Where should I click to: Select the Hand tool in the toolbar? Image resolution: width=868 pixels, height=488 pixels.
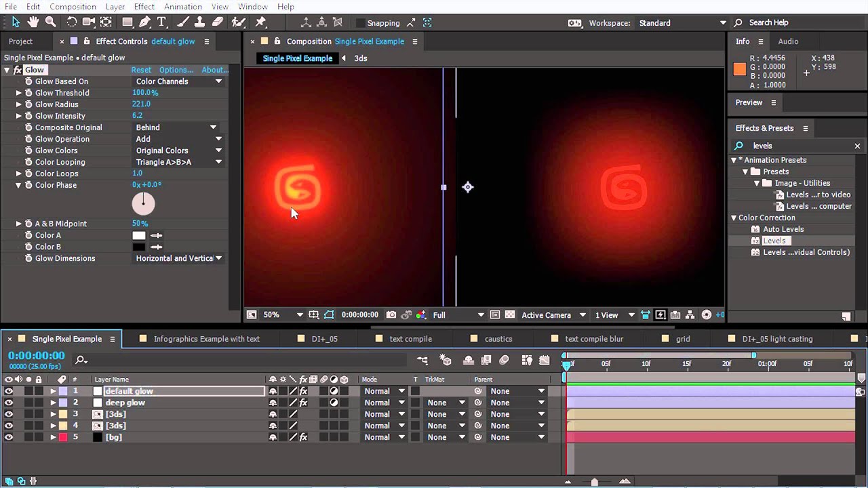point(33,22)
